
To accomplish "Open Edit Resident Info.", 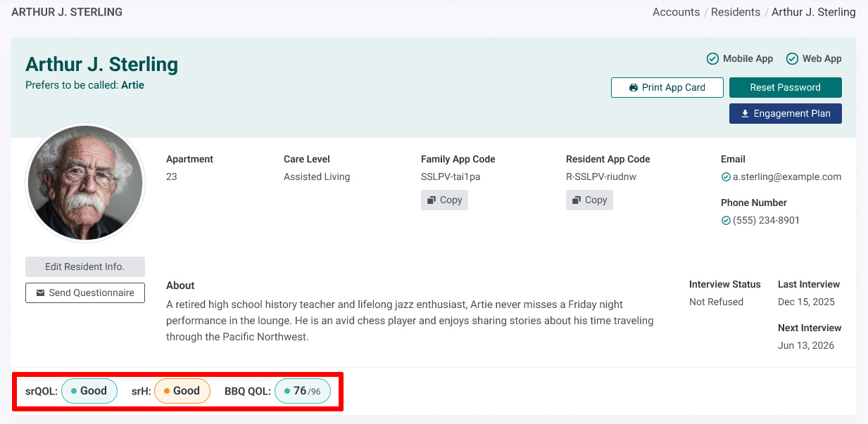I will 85,266.
